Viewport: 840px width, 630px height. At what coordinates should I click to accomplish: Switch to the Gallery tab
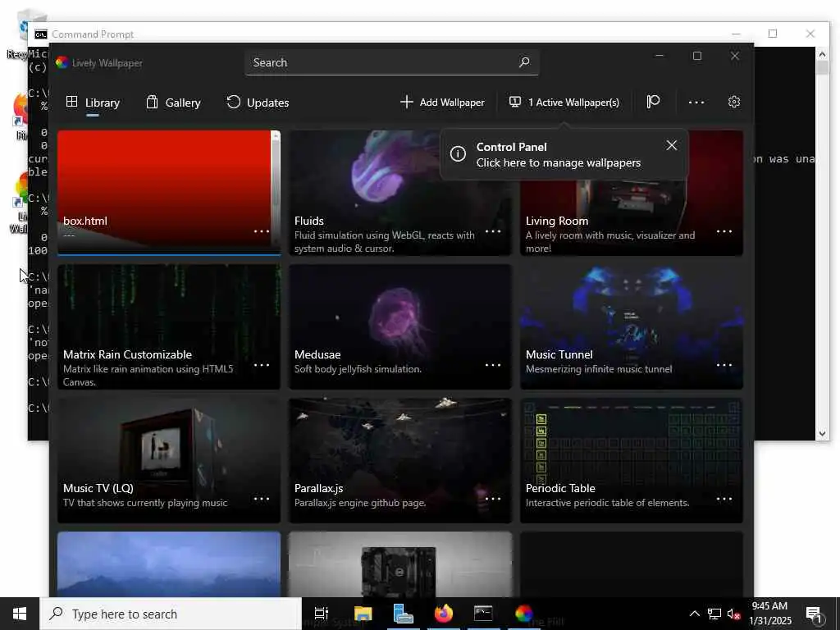(x=173, y=103)
